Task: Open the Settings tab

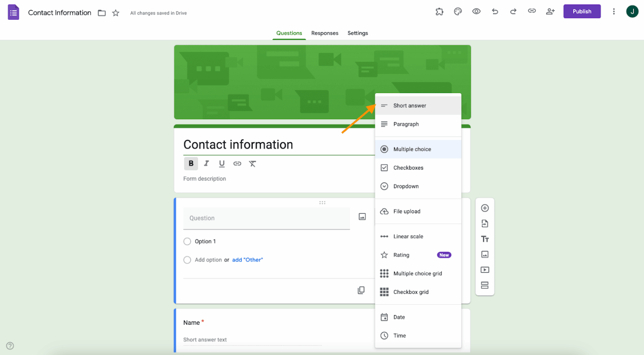Action: click(x=358, y=33)
